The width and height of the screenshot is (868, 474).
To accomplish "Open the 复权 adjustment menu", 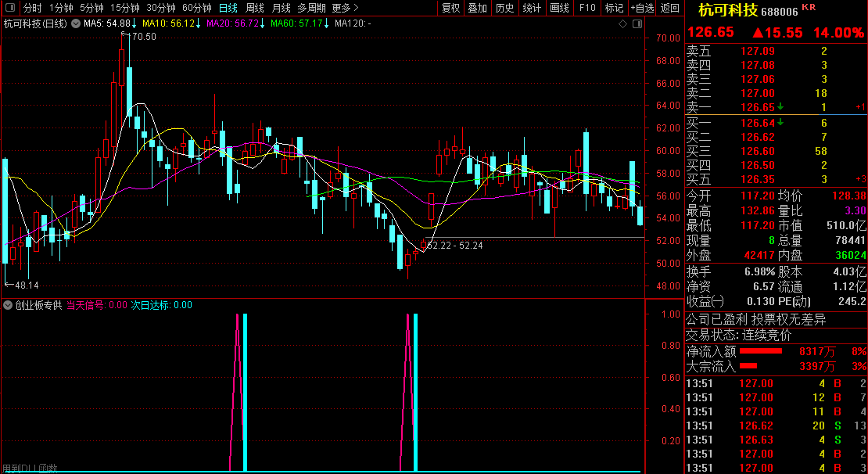I will coord(450,8).
